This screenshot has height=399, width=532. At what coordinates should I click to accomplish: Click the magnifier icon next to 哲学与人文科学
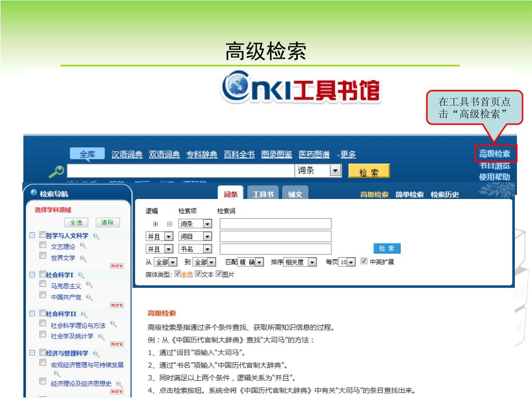(x=96, y=236)
